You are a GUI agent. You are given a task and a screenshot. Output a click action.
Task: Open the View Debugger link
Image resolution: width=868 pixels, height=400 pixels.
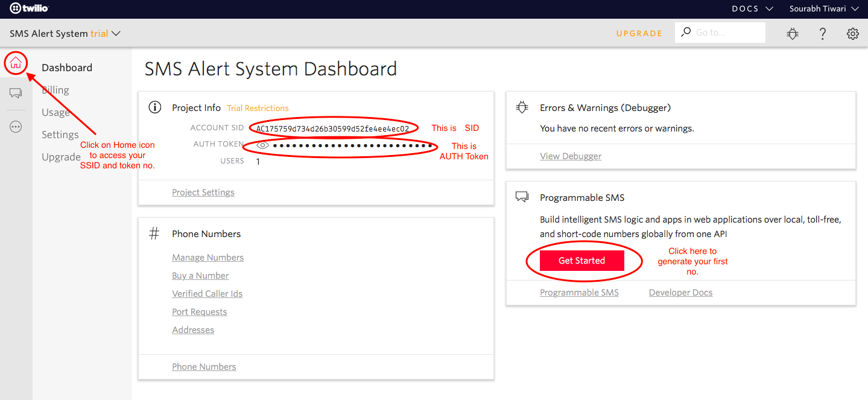point(571,156)
